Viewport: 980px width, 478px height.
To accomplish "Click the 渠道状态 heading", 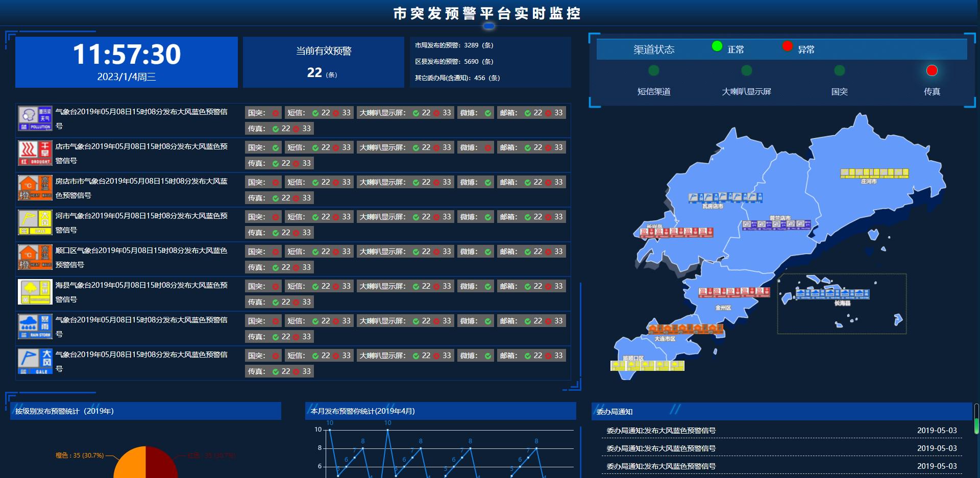I will [654, 49].
